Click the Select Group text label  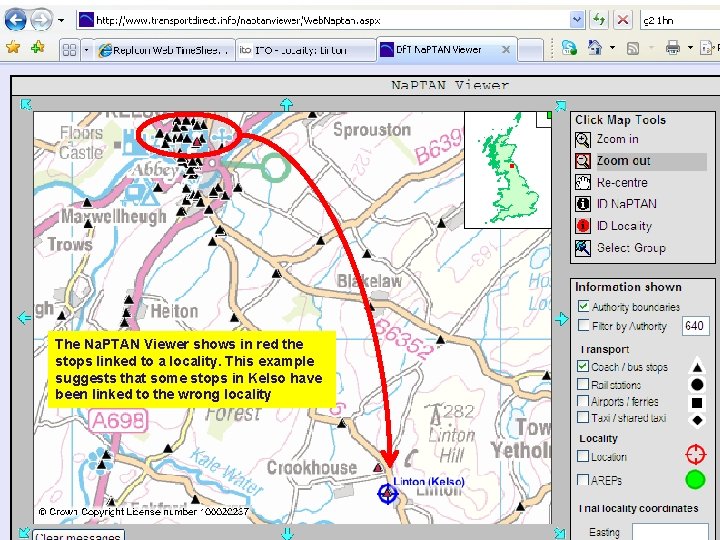tap(631, 248)
